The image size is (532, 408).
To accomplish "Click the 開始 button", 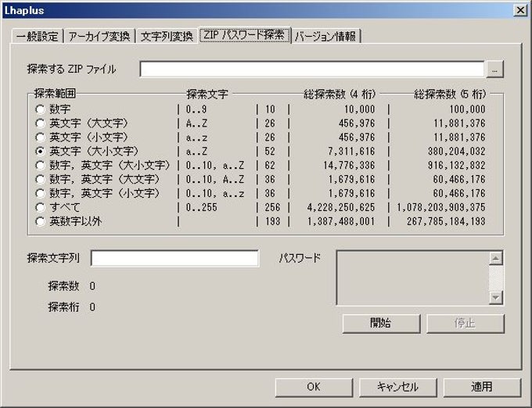I will (x=381, y=324).
